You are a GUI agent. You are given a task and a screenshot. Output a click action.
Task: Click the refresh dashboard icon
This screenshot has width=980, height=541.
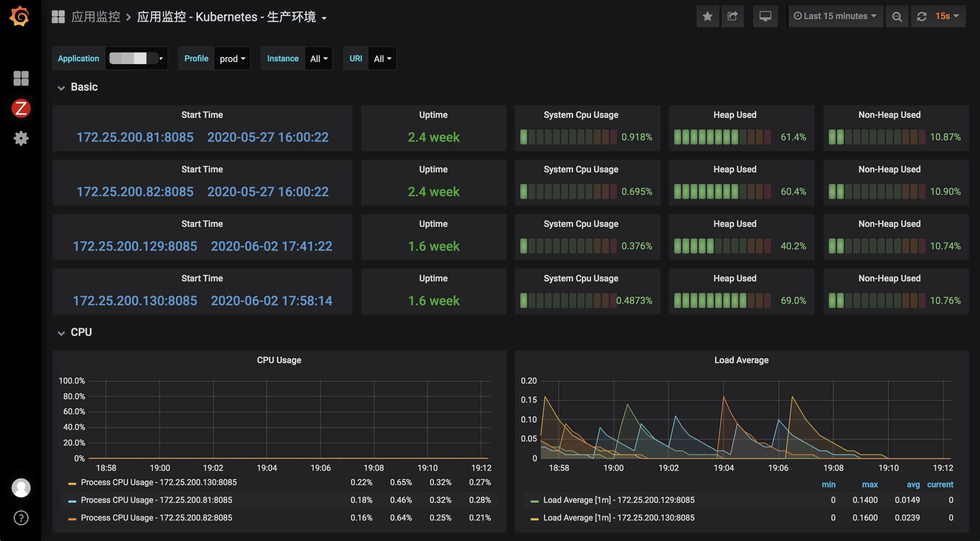pos(921,16)
